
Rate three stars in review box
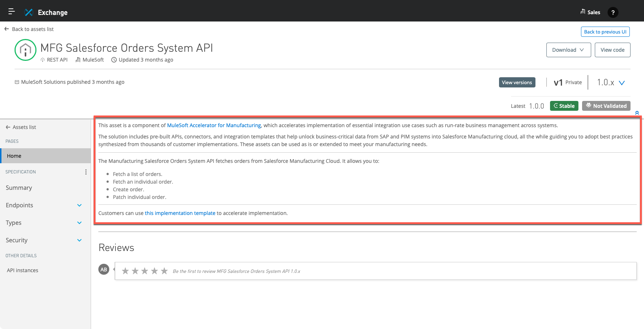click(x=145, y=271)
